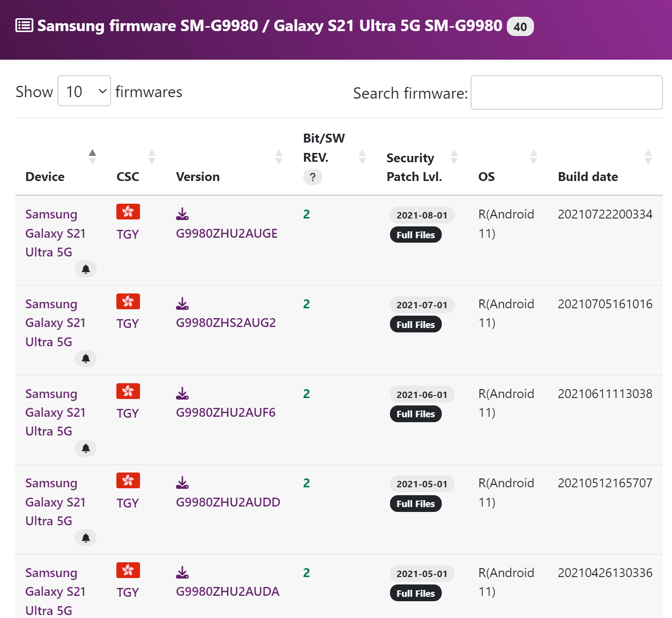The width and height of the screenshot is (672, 618).
Task: Click download icon above G9980ZHS2AUG2
Action: click(182, 303)
